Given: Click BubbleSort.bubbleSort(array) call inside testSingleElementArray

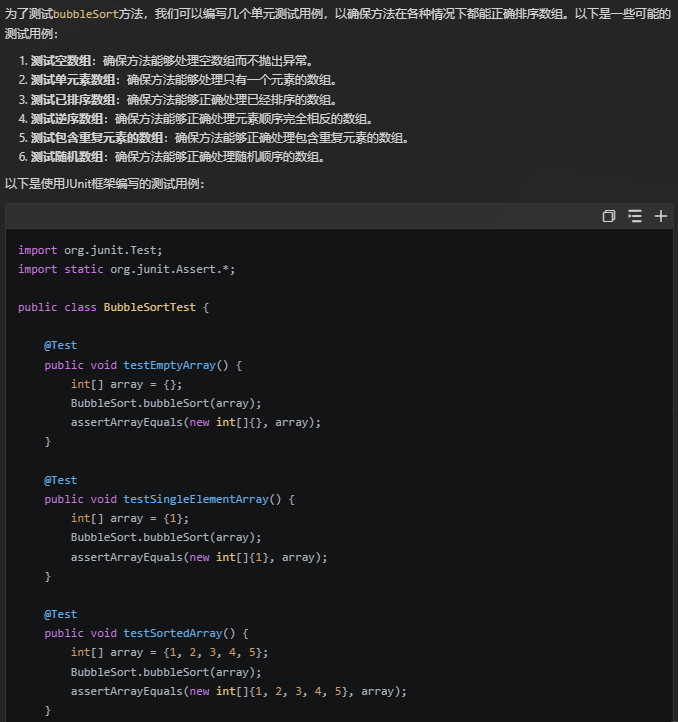Looking at the screenshot, I should 166,537.
